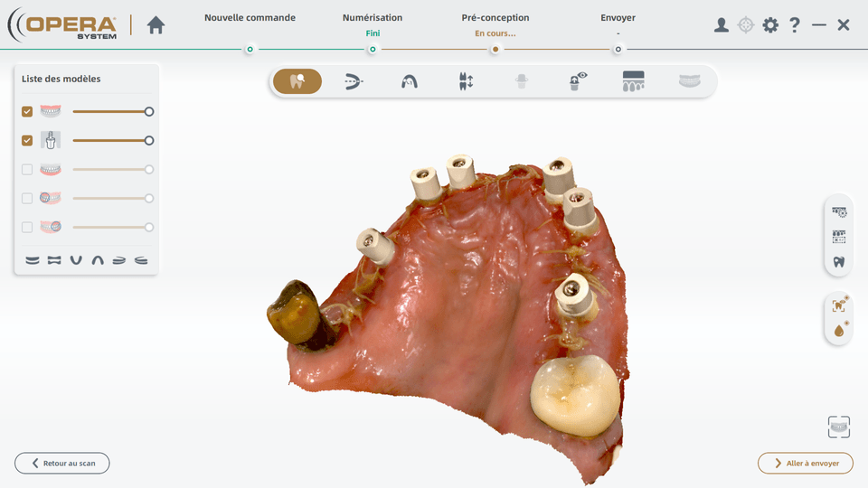Screen dimensions: 868x488
Task: Go to the home screen
Action: click(156, 25)
